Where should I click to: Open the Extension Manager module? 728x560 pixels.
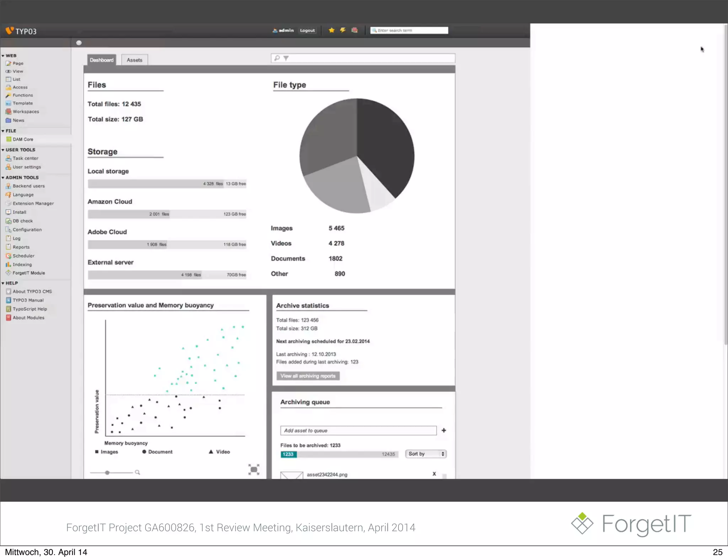click(33, 203)
